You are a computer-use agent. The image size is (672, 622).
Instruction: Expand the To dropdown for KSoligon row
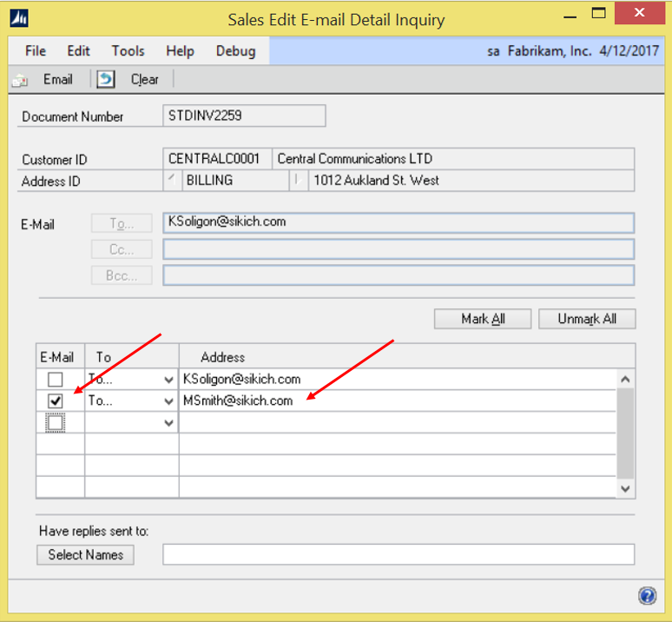tap(168, 380)
